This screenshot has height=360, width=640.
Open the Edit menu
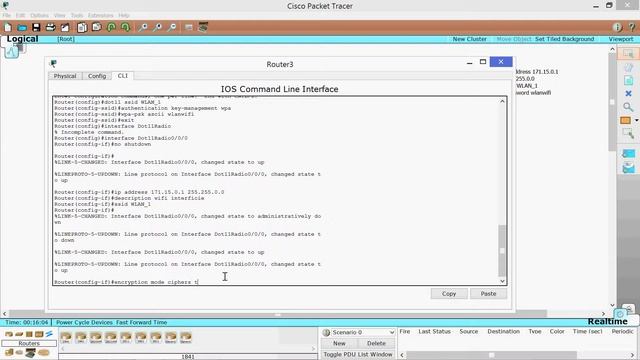(20, 15)
